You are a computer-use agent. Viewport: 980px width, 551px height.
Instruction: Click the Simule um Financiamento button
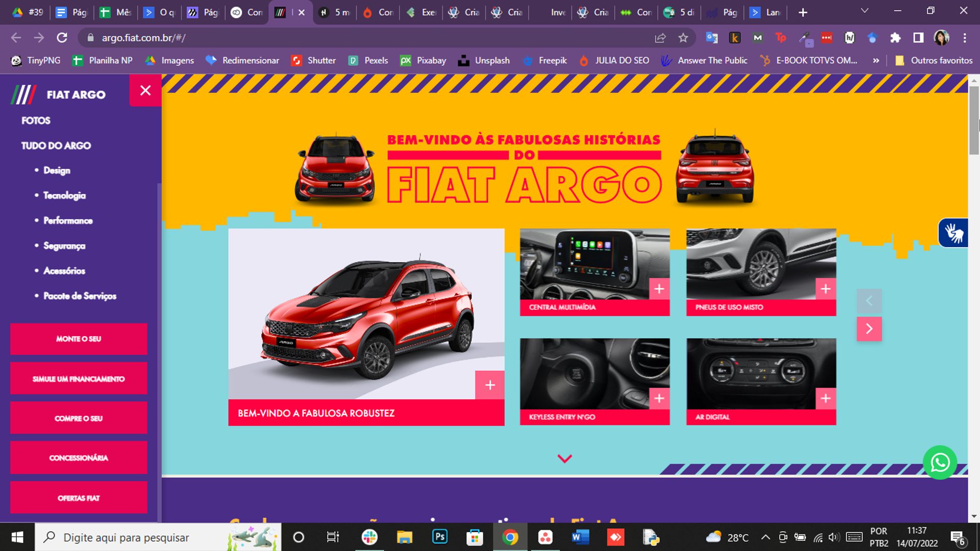pos(79,378)
